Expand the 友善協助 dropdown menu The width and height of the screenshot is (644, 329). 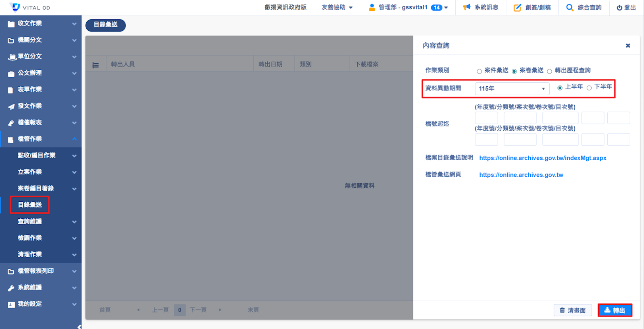337,7
